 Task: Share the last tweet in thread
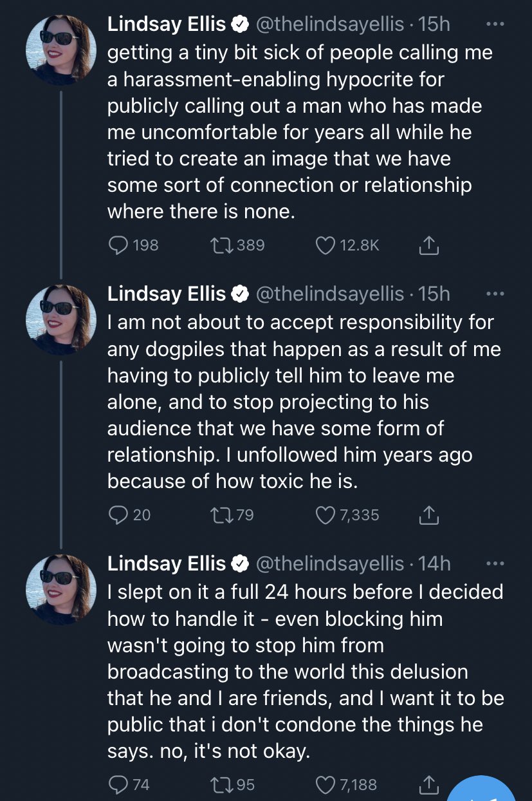click(x=429, y=784)
